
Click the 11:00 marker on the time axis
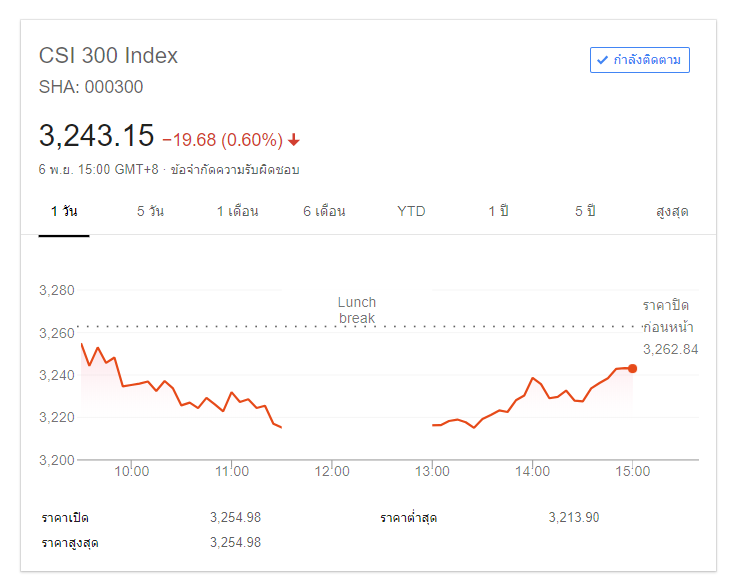232,471
